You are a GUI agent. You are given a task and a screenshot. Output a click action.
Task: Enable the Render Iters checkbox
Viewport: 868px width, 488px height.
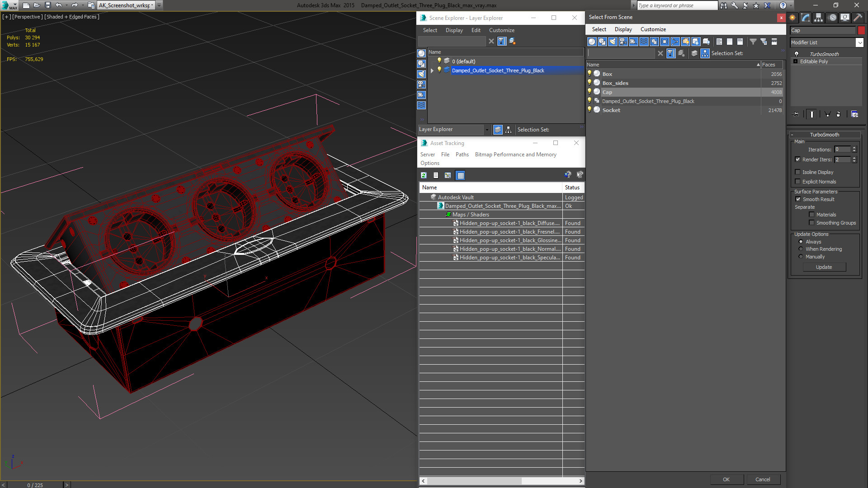click(798, 160)
